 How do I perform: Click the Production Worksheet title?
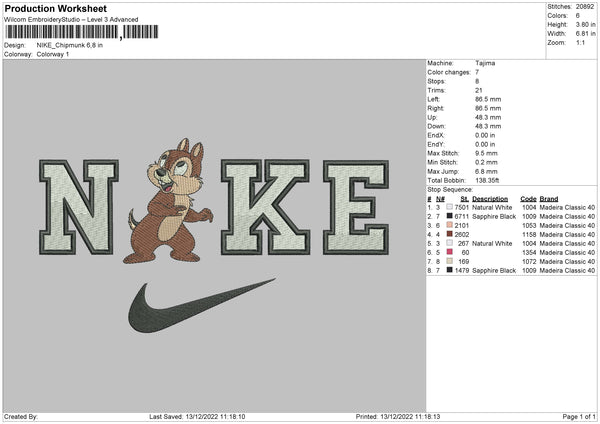[x=54, y=9]
